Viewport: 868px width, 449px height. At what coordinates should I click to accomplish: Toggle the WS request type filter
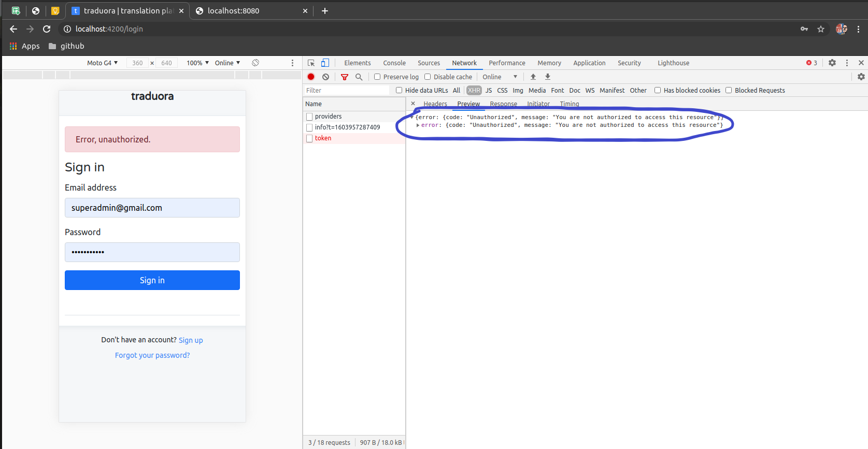pos(590,90)
